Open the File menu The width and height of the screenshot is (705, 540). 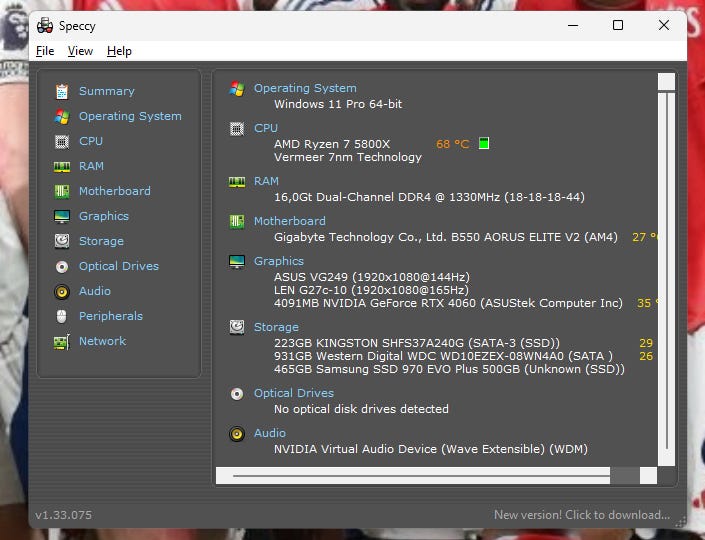[x=45, y=51]
